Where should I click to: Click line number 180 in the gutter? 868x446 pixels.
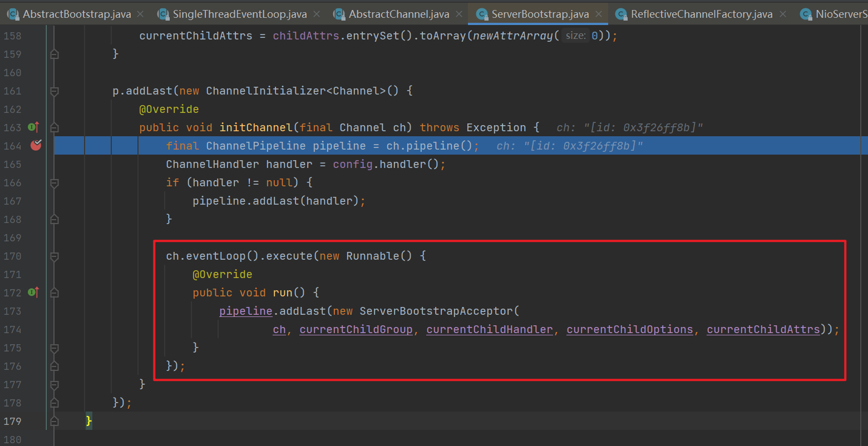tap(12, 439)
